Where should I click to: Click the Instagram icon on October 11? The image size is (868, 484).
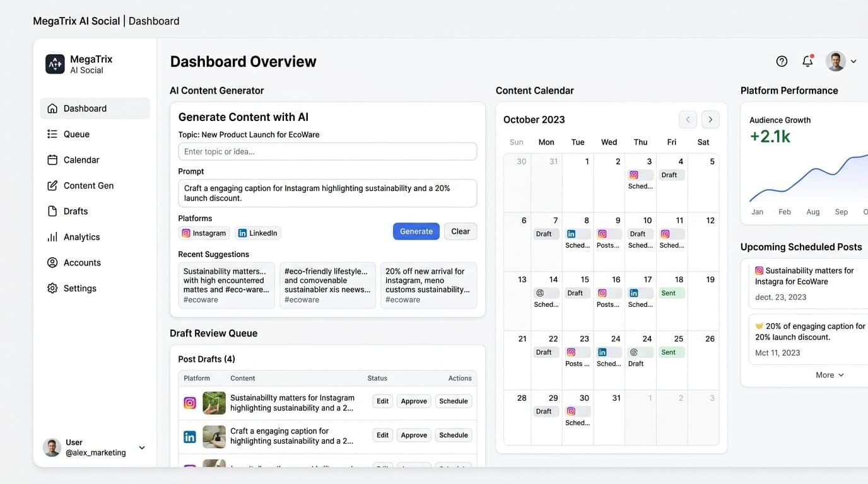[665, 234]
